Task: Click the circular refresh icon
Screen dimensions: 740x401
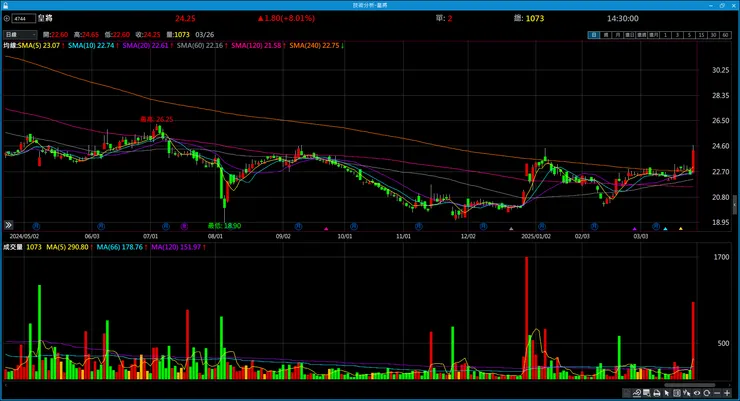Action: [x=706, y=393]
